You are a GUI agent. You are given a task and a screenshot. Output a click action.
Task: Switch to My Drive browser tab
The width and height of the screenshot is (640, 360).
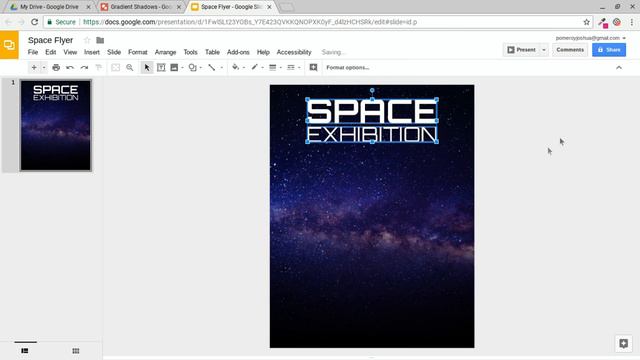coord(49,7)
